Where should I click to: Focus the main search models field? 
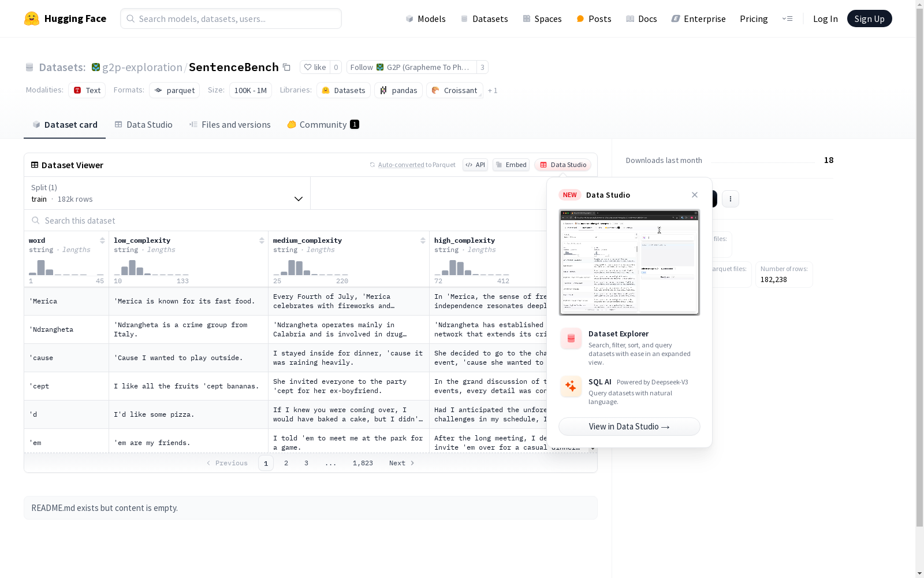click(x=231, y=18)
